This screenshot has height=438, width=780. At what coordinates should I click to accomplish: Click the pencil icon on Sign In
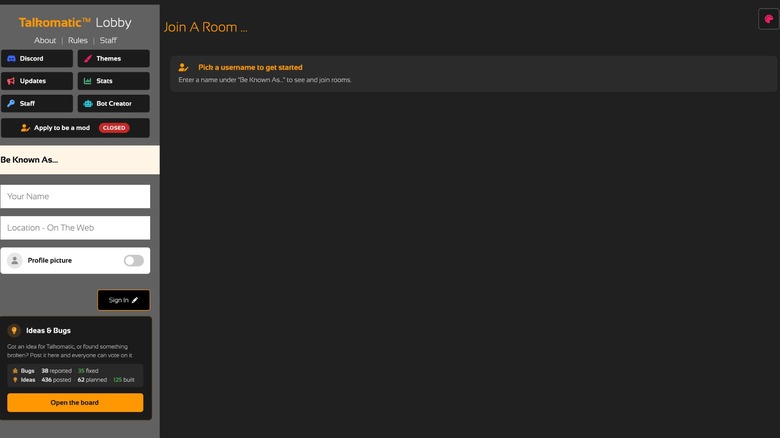[x=135, y=300]
